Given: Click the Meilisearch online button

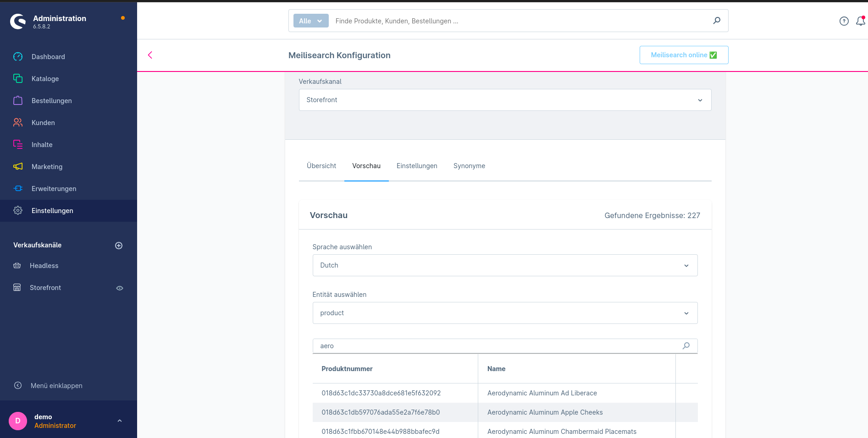Looking at the screenshot, I should click(684, 55).
